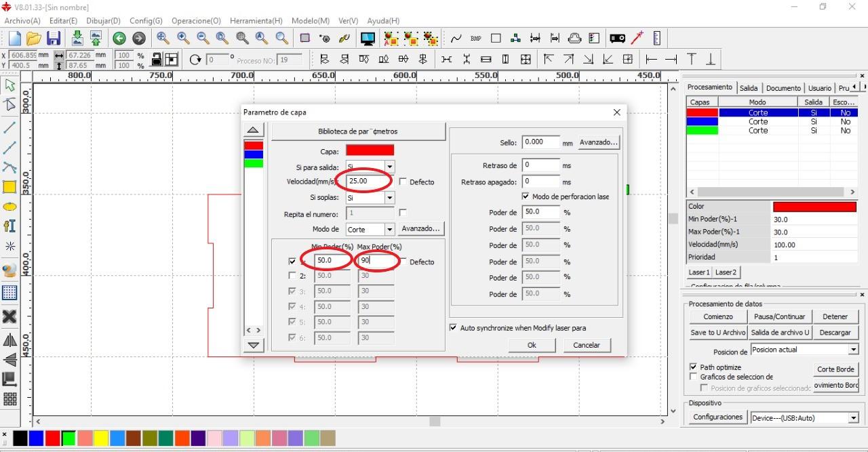Click the monitor preview icon
This screenshot has width=868, height=452.
pyautogui.click(x=368, y=39)
